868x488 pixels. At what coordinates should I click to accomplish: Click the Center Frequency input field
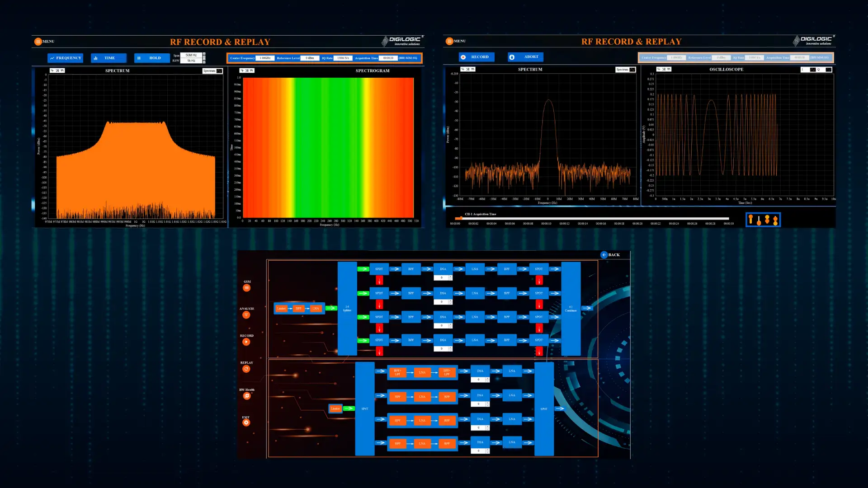265,58
